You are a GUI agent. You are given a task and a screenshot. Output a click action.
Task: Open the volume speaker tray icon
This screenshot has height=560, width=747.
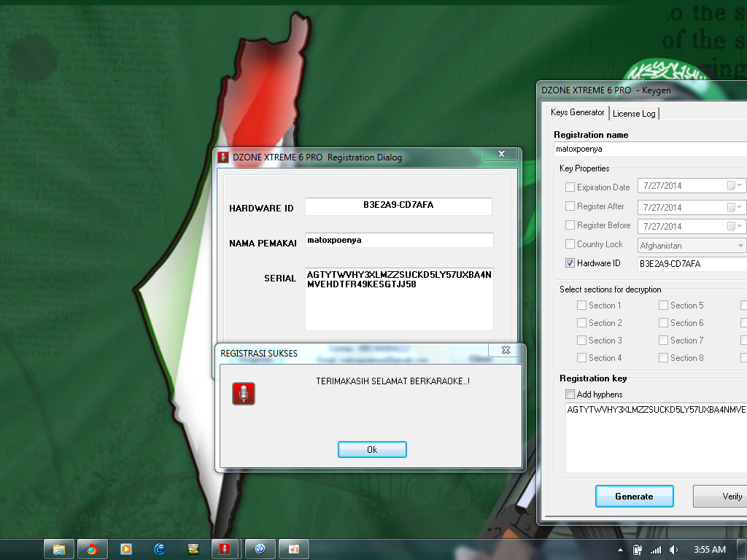tap(673, 550)
